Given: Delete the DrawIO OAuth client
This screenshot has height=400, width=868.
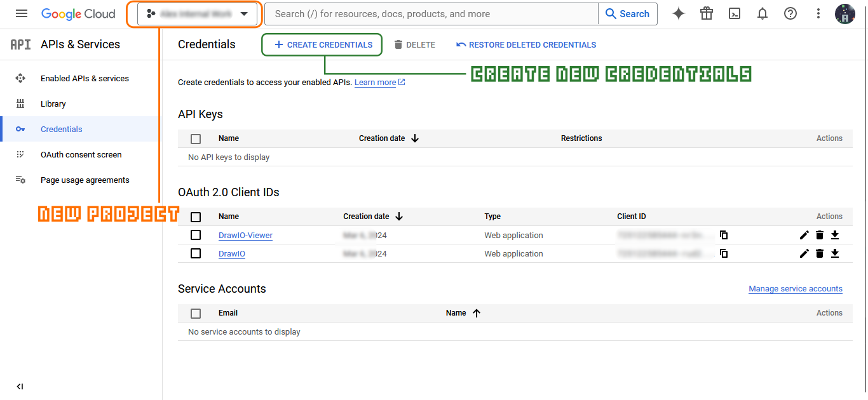Looking at the screenshot, I should click(x=820, y=253).
